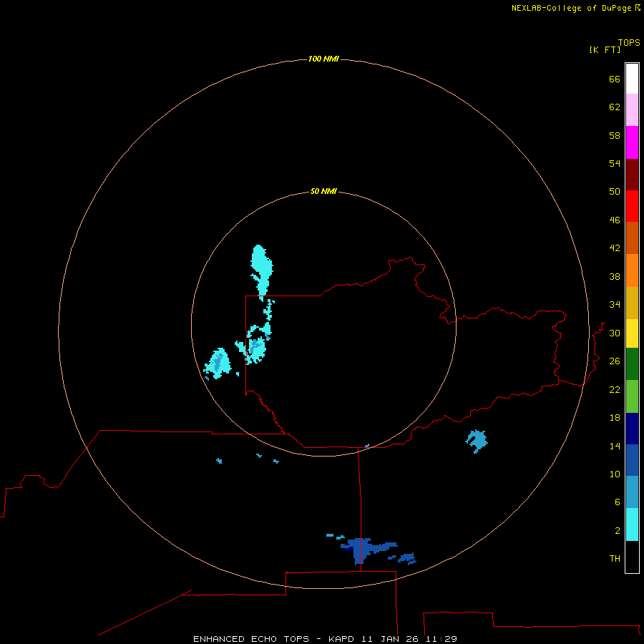Viewport: 644px width, 644px height.
Task: Click the 6 legend value
Action: coord(618,502)
